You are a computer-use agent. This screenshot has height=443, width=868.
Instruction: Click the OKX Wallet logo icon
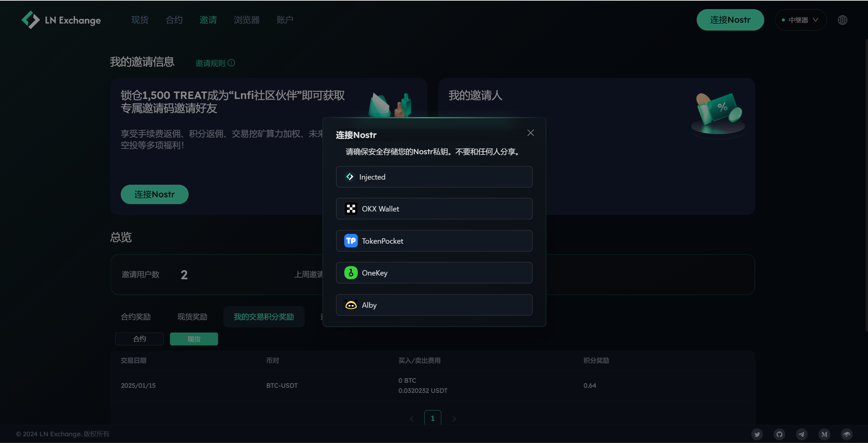coord(351,209)
